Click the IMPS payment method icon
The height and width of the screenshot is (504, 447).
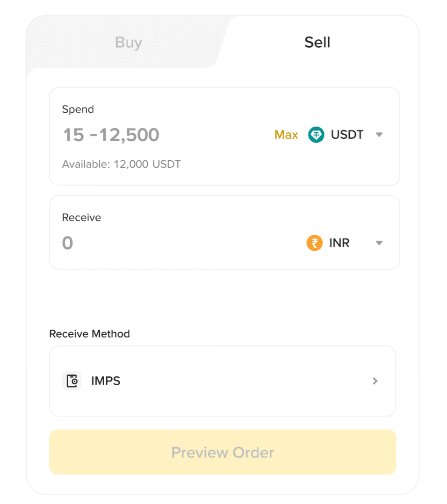click(72, 381)
